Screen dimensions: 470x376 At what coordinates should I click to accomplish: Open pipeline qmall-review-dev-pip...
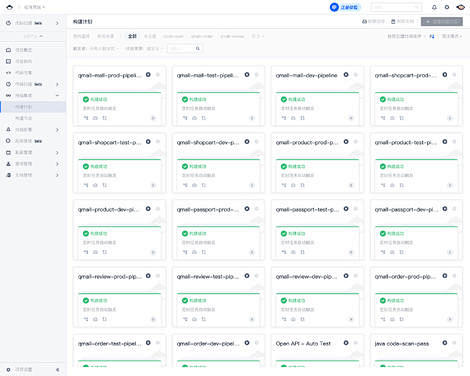pos(307,276)
